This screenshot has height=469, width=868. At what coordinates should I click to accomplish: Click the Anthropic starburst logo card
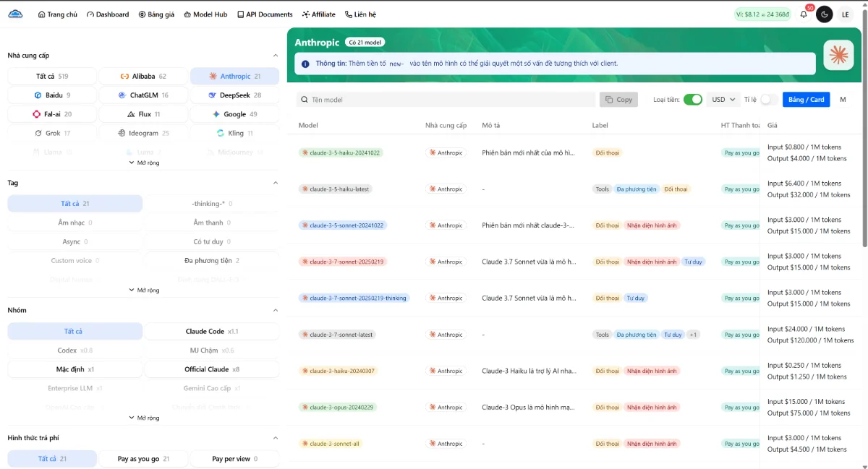pos(838,56)
